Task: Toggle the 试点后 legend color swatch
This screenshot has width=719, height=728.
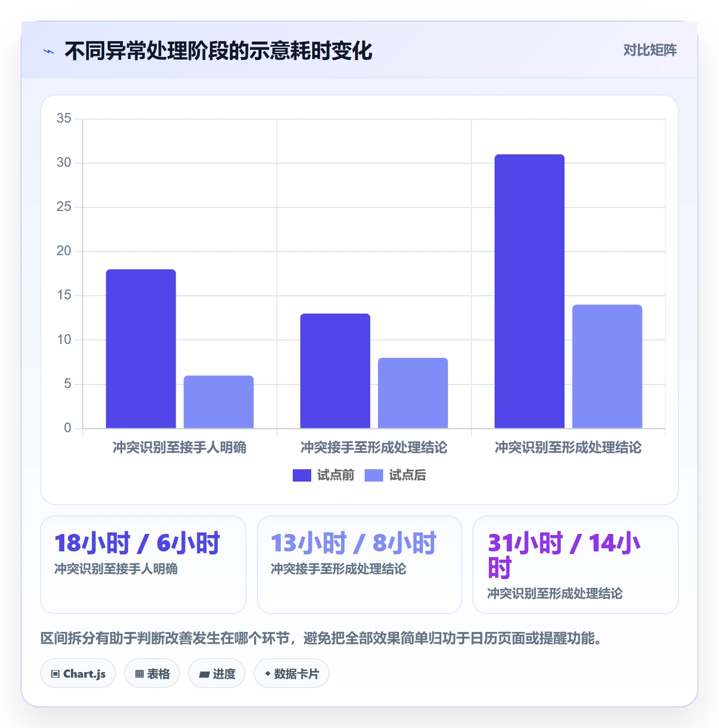Action: point(373,475)
